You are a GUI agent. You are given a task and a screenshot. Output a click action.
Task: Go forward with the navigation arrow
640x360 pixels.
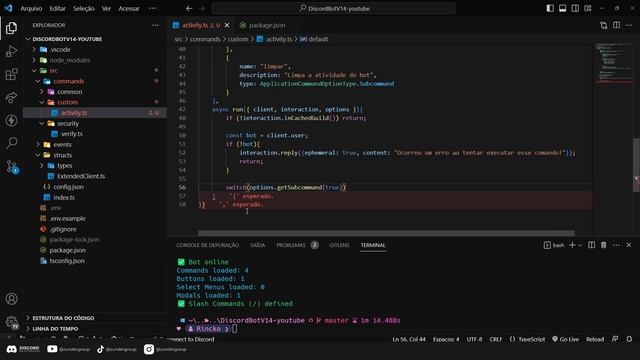(202, 8)
